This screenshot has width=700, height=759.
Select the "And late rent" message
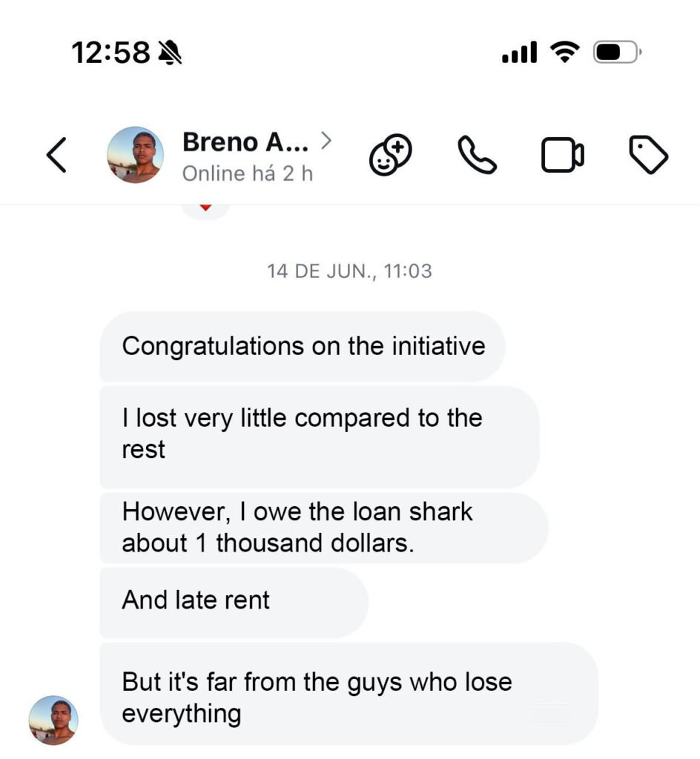click(x=234, y=600)
